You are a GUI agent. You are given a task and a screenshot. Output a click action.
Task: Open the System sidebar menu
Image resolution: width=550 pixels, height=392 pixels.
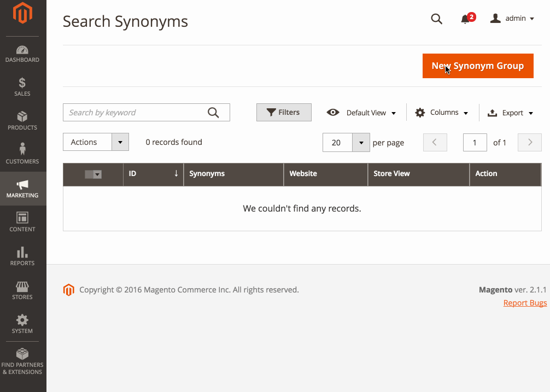(x=22, y=324)
